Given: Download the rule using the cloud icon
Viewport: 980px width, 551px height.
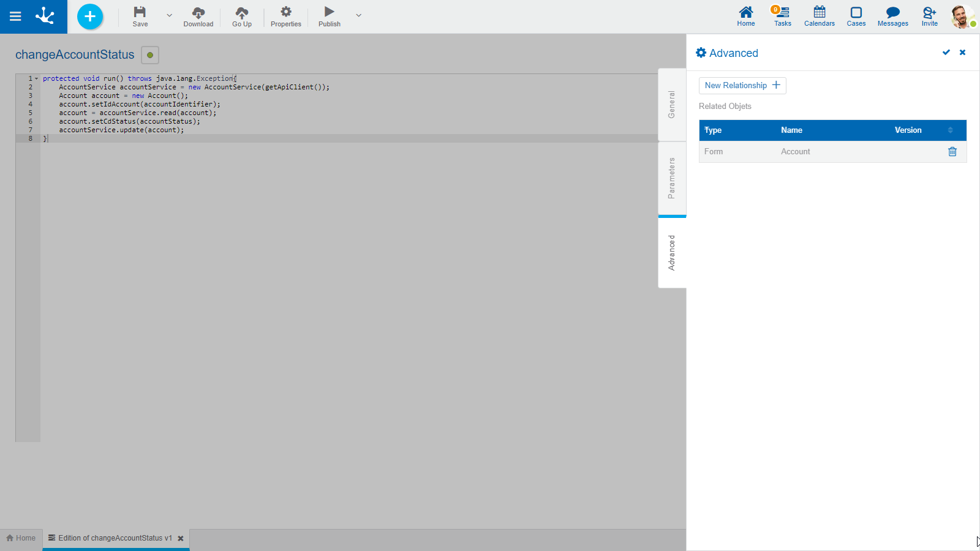Looking at the screenshot, I should pos(198,12).
